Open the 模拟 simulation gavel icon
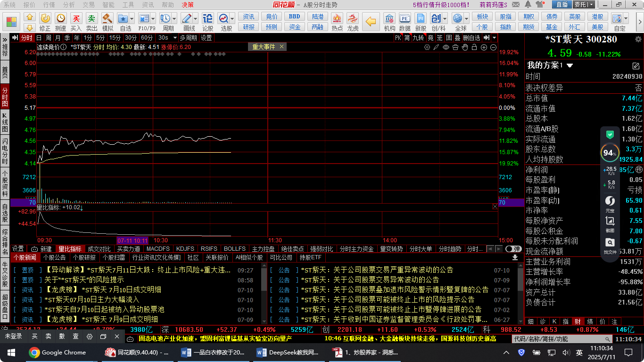 pos(107,18)
